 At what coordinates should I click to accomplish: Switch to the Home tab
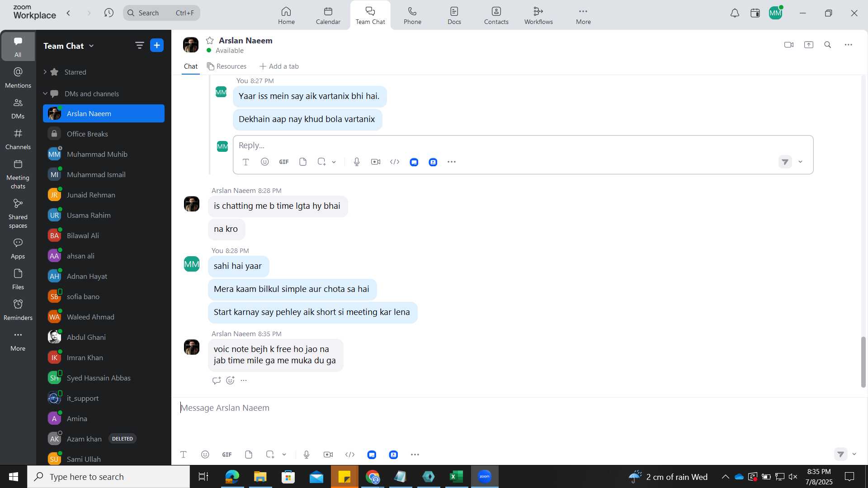[x=286, y=15]
